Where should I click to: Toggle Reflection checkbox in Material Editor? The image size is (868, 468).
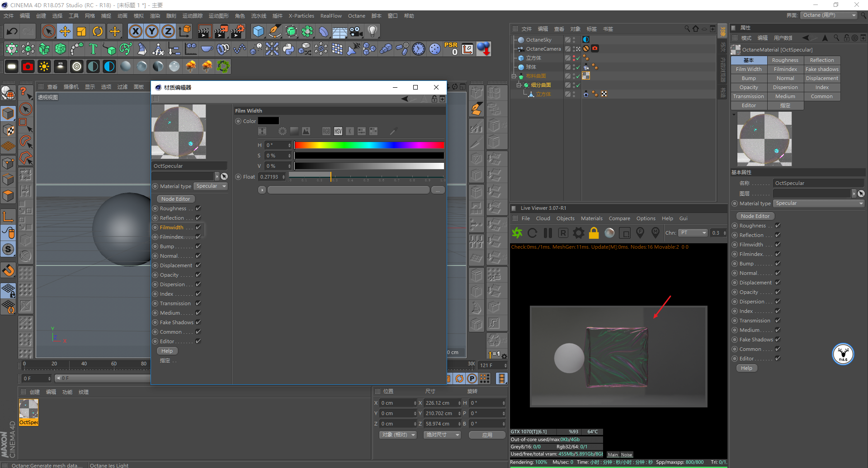tap(198, 218)
